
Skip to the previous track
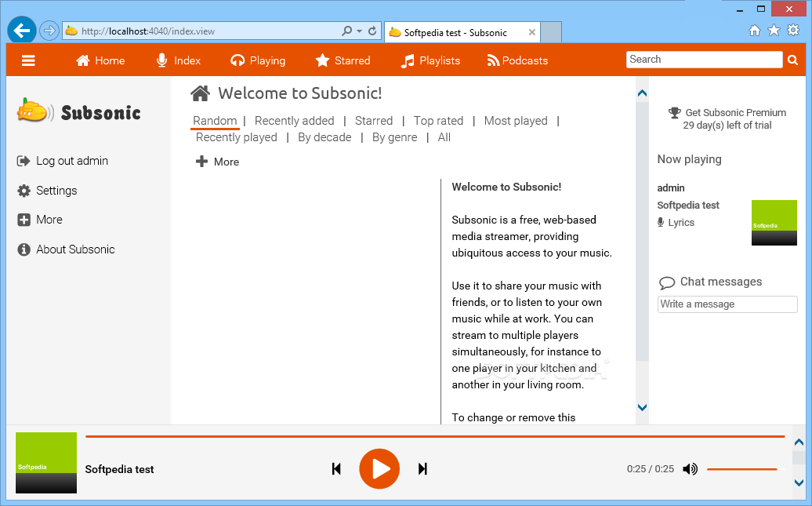[x=336, y=469]
